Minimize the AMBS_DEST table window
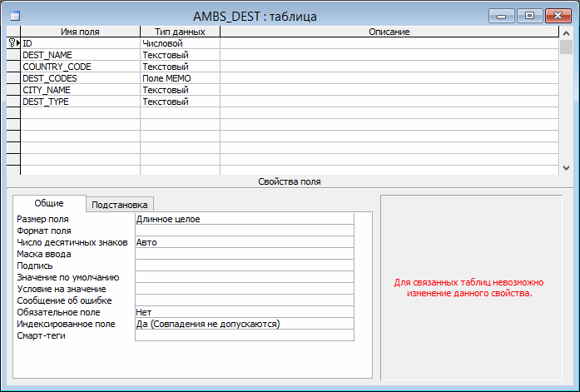Image resolution: width=580 pixels, height=392 pixels. point(501,16)
